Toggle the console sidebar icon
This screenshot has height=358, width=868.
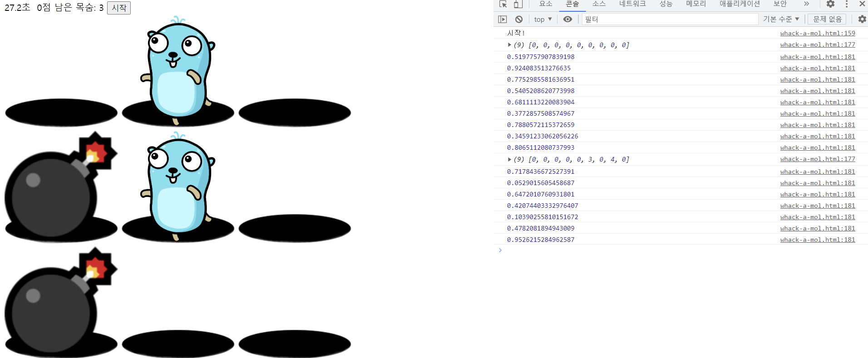tap(503, 19)
